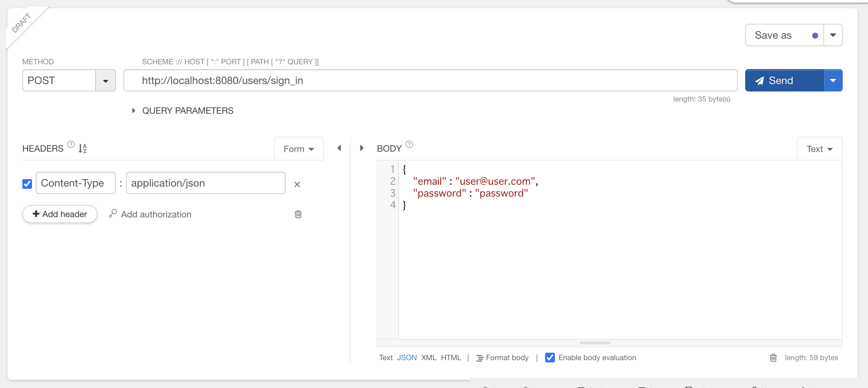This screenshot has width=868, height=388.
Task: Click the sort headers alphabetically icon
Action: pos(83,148)
